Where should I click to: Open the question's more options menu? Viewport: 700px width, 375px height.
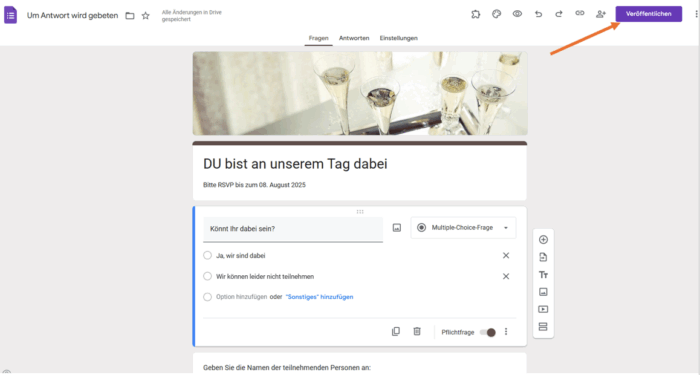click(506, 332)
